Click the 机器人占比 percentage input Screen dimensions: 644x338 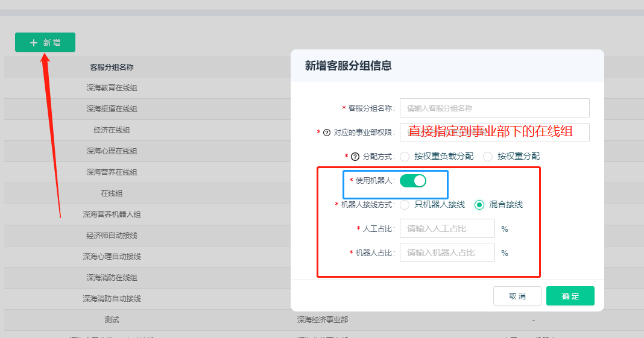tap(447, 253)
